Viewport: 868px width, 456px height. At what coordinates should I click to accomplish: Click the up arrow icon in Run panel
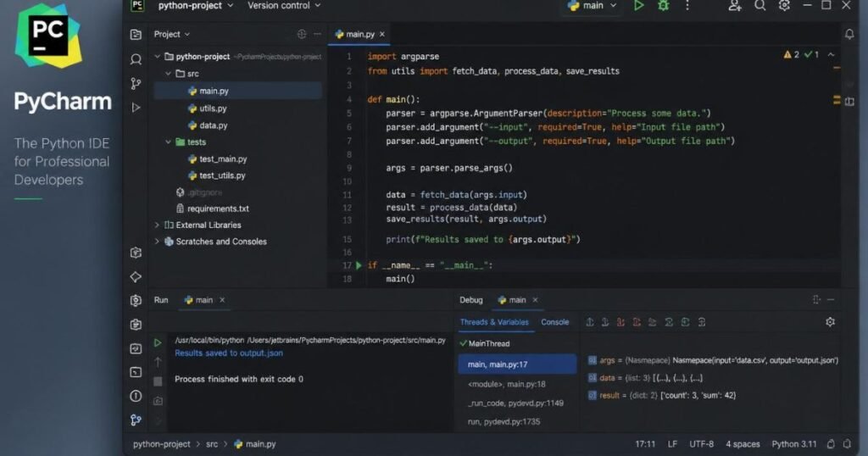coord(158,362)
